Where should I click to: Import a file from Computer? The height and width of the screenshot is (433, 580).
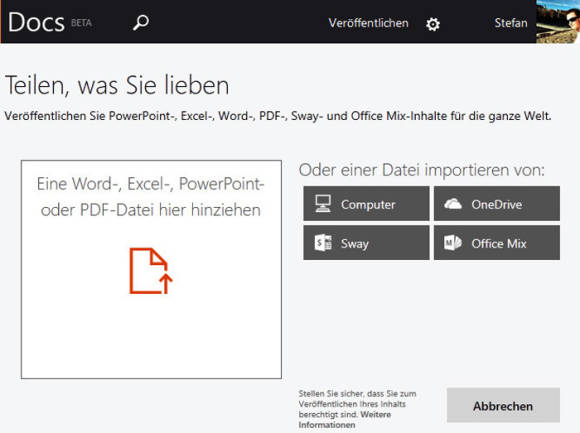[x=366, y=203]
